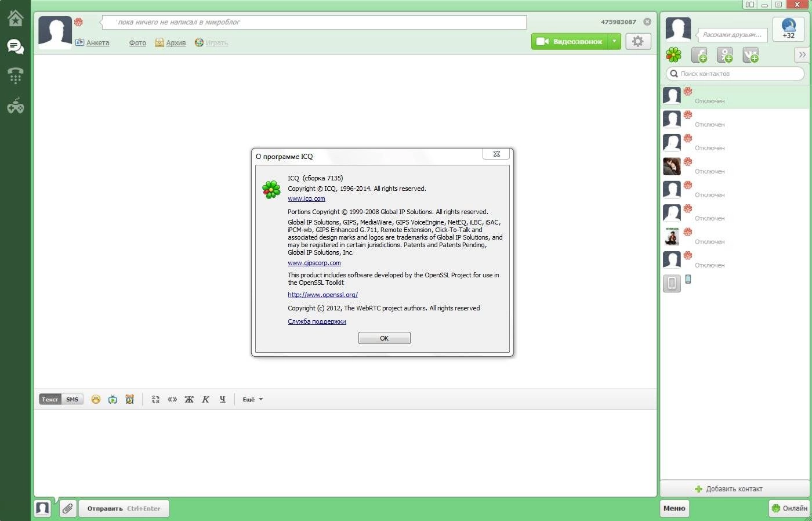
Task: Open the TV video sharing icon
Action: (113, 399)
